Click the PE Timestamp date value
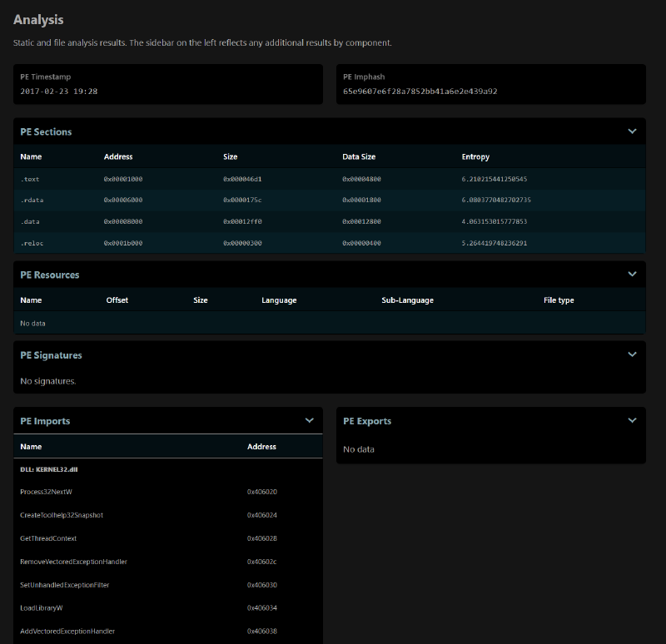The height and width of the screenshot is (644, 666). point(59,91)
